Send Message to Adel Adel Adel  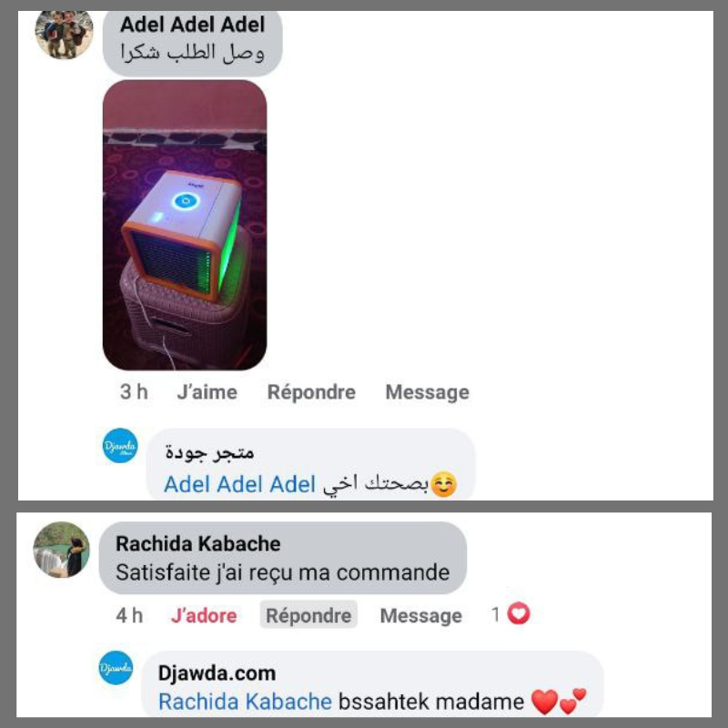[x=427, y=392]
